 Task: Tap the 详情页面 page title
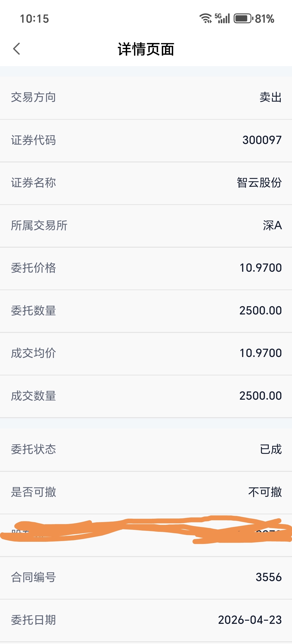[x=146, y=49]
